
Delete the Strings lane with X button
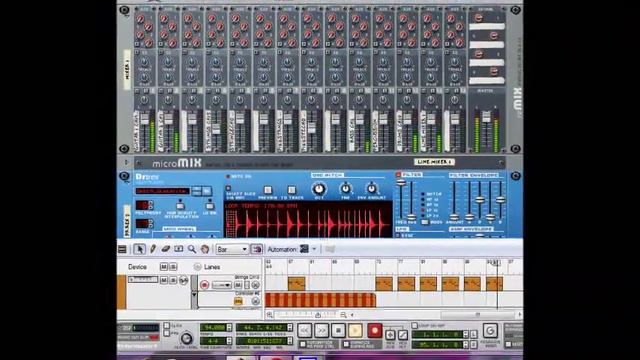[x=256, y=285]
